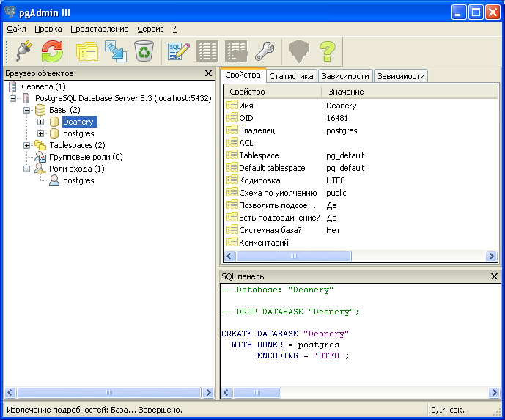
Task: Open properties of the selected object icon
Action: pos(87,51)
